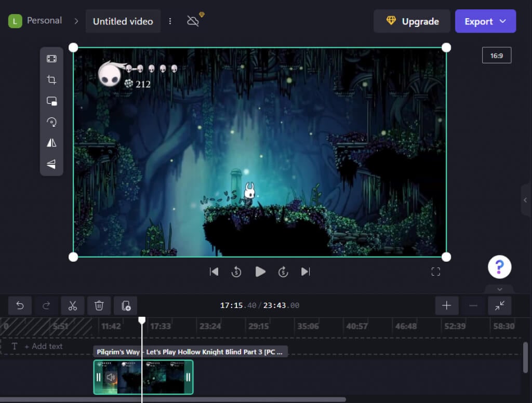532x403 pixels.
Task: Enable picture-in-picture layout tool
Action: tap(51, 101)
